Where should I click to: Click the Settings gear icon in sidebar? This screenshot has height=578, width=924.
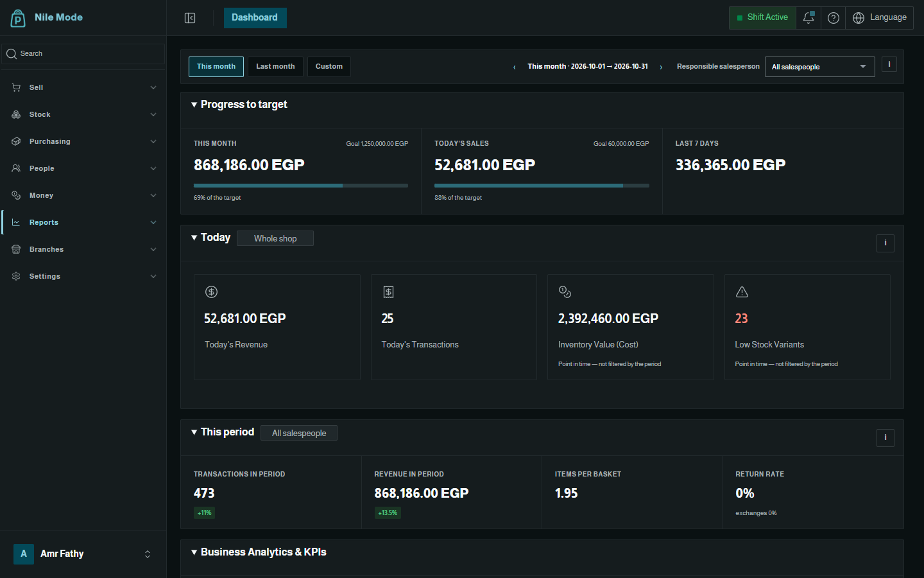tap(16, 276)
